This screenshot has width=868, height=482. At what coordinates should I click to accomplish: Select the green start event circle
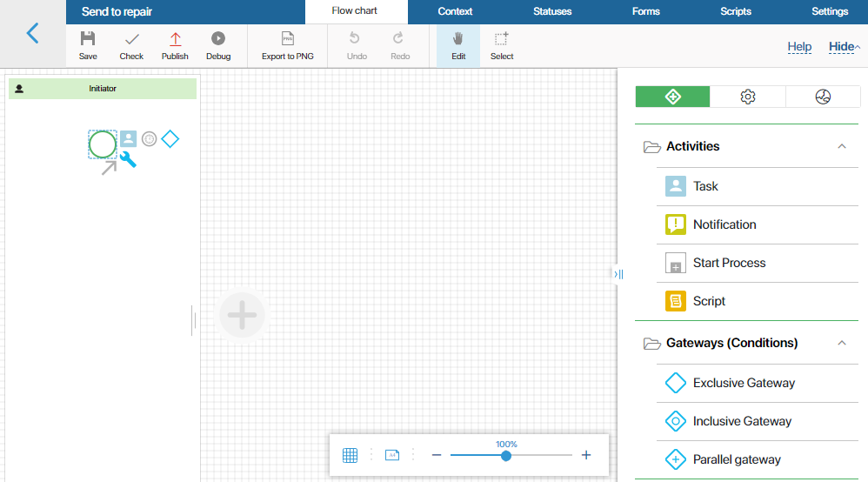[x=103, y=144]
